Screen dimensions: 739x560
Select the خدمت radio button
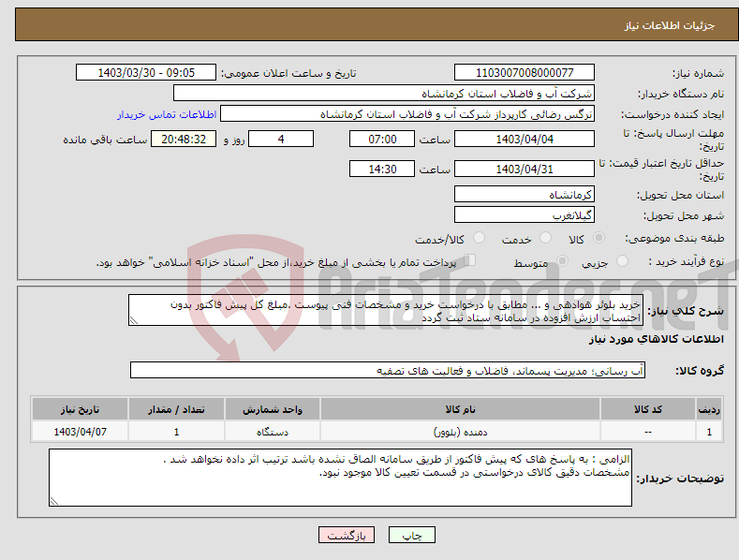click(x=545, y=238)
